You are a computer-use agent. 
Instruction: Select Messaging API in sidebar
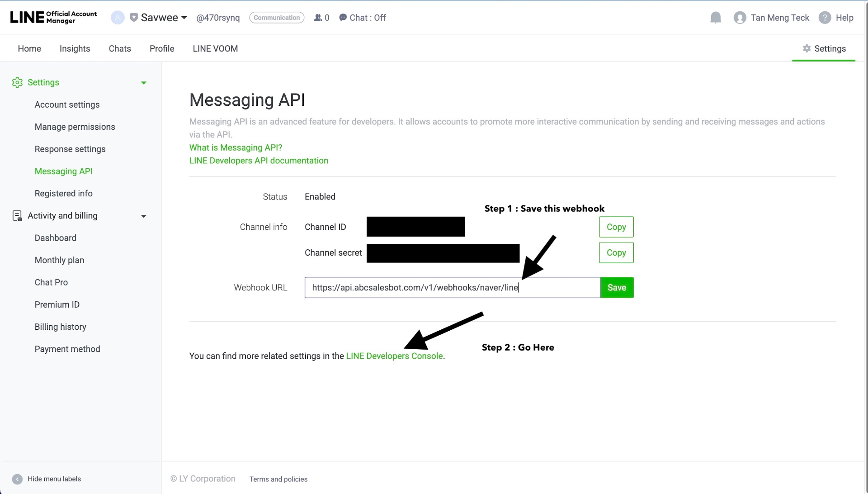[x=63, y=171]
